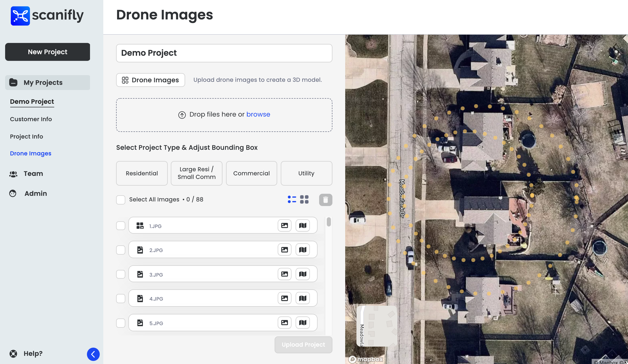The height and width of the screenshot is (364, 628).
Task: Switch to grid view icon
Action: point(304,199)
